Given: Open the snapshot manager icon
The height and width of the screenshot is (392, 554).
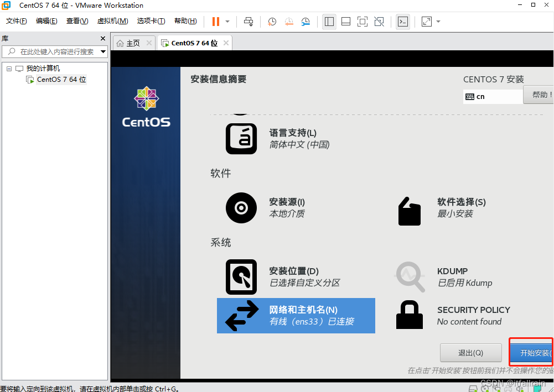Looking at the screenshot, I should point(306,22).
